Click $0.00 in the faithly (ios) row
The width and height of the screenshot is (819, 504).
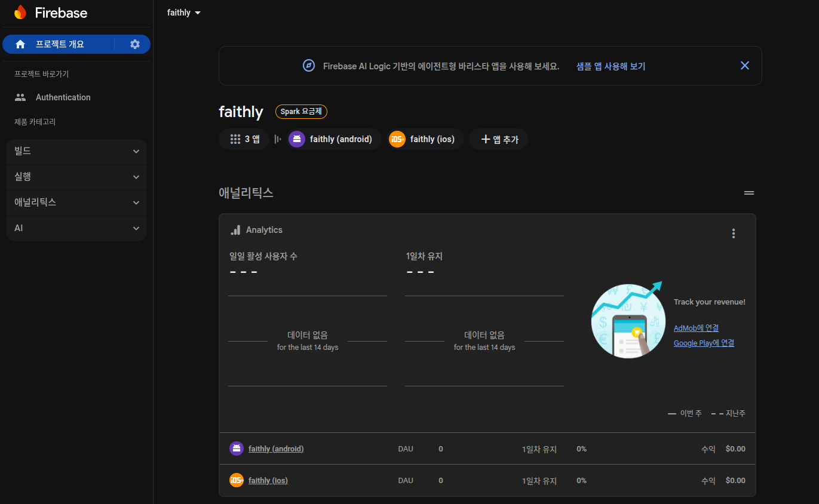coord(735,480)
